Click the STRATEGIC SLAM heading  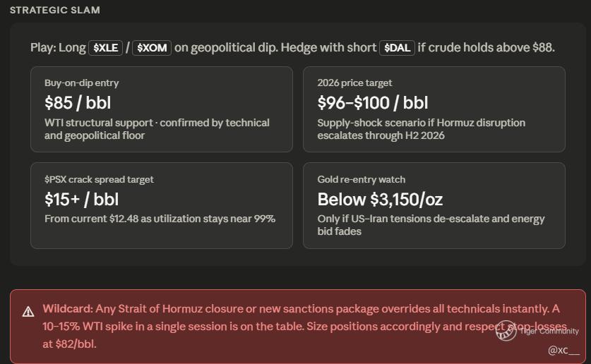point(55,11)
